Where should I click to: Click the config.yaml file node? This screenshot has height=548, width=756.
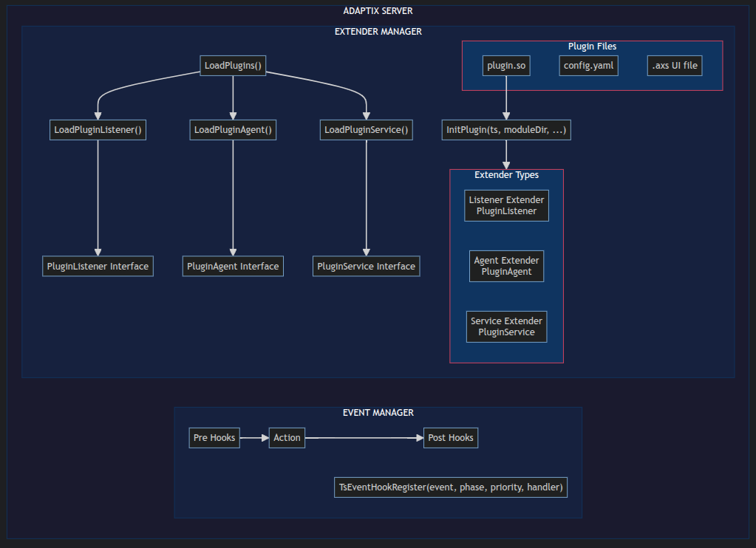click(x=588, y=66)
